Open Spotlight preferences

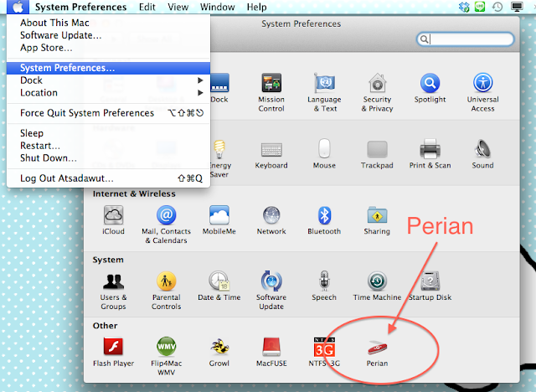click(430, 84)
